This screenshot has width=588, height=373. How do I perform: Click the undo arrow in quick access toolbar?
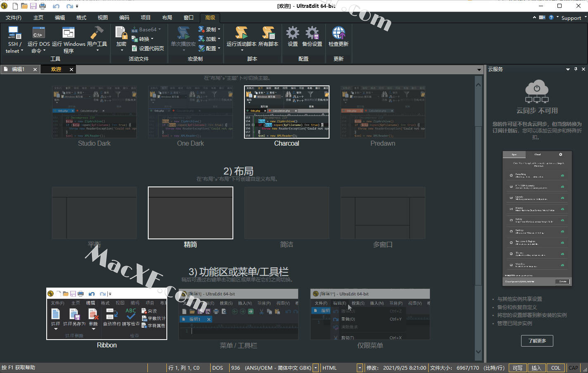(x=56, y=6)
